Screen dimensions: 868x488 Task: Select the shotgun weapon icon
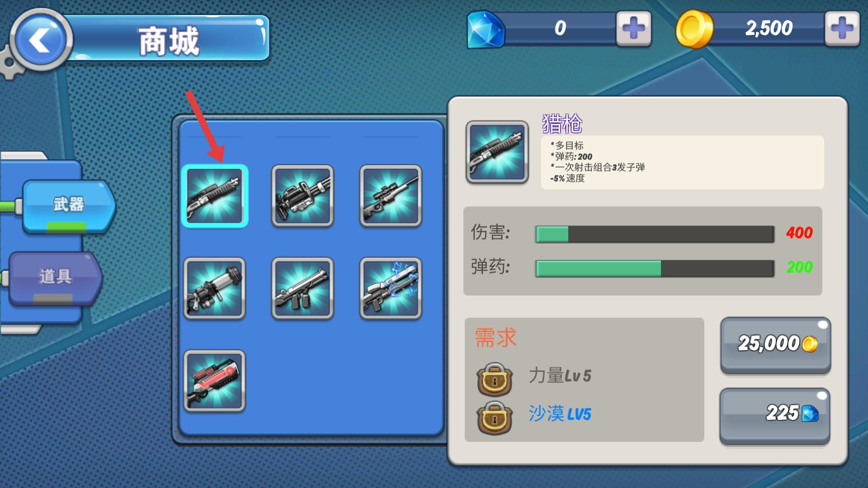coord(215,196)
